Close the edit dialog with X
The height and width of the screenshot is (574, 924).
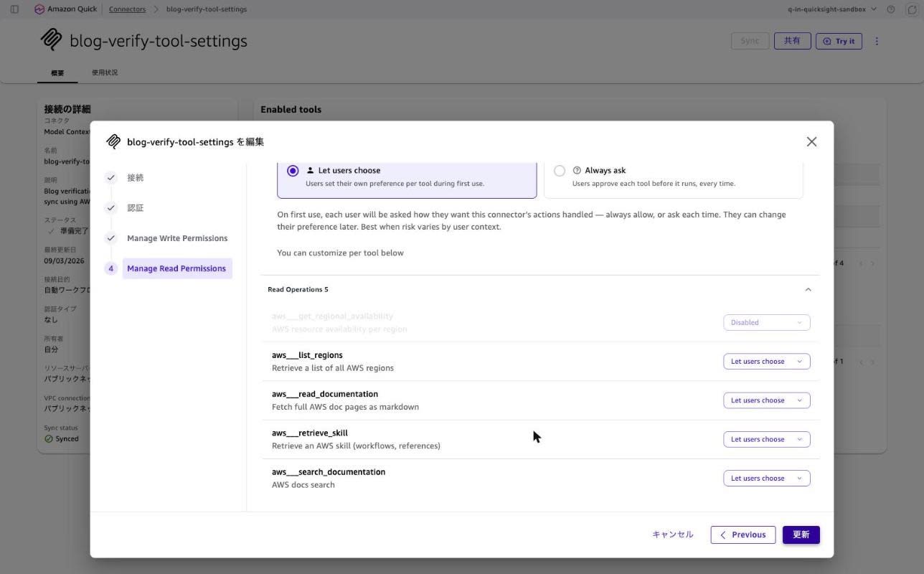(811, 141)
